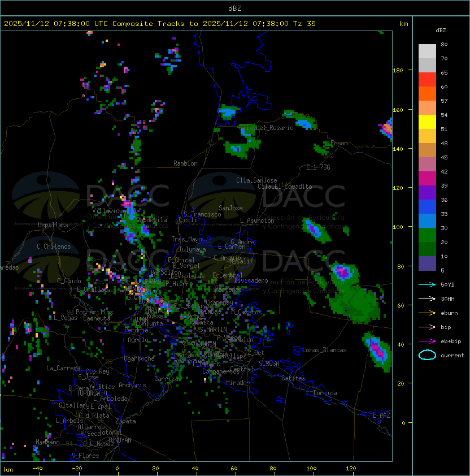
Task: Click the 'L_Asuncion' map label
Action: (x=257, y=220)
